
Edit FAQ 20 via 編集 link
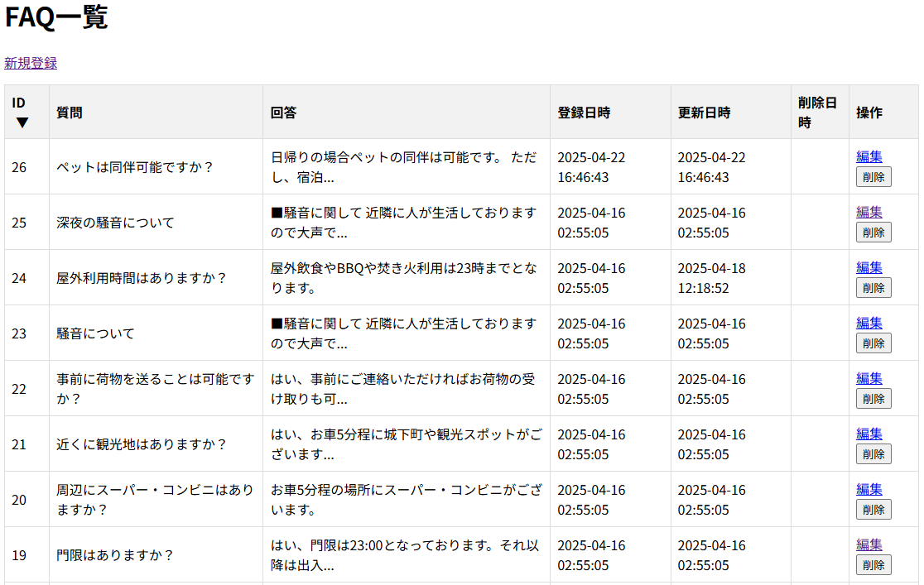tap(869, 489)
